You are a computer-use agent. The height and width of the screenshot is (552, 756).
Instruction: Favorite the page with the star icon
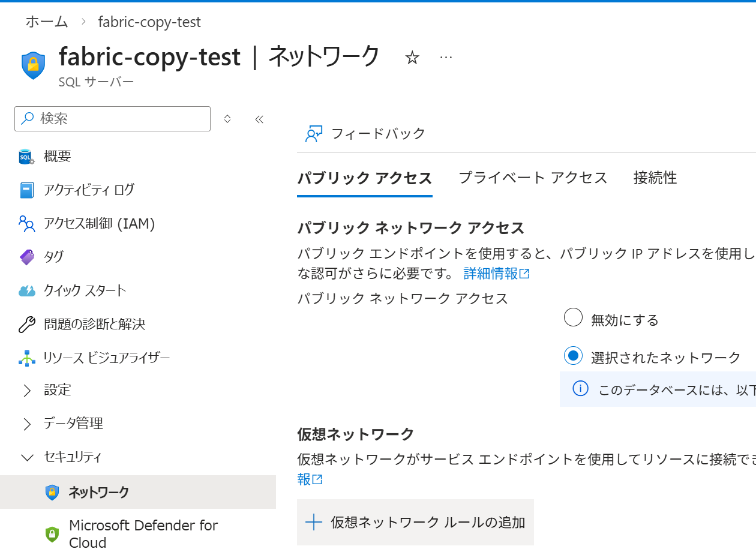coord(412,58)
